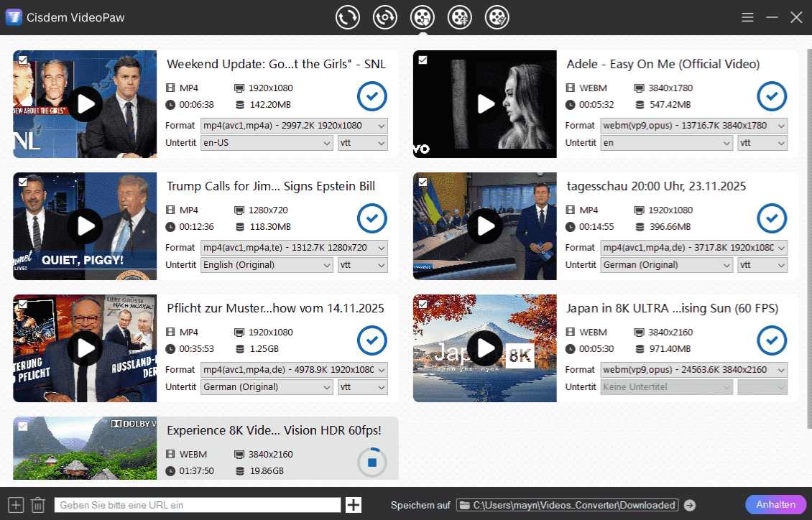Image resolution: width=812 pixels, height=520 pixels.
Task: Stop the Experience 8K video download
Action: click(x=372, y=462)
